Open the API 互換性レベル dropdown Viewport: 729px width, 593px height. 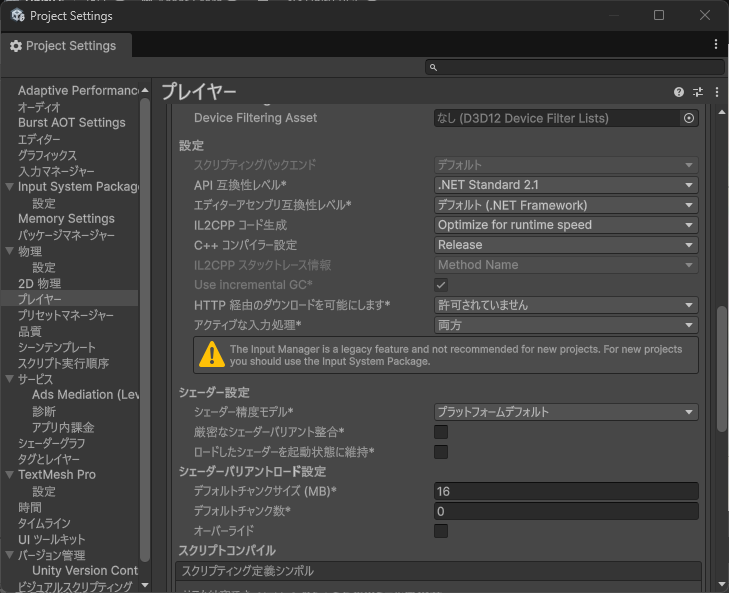point(566,185)
